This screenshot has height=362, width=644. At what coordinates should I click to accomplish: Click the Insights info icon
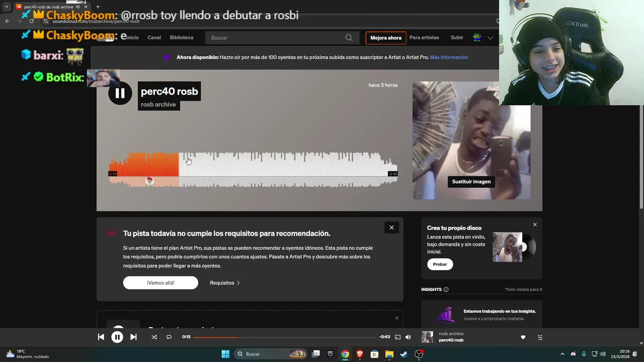click(x=446, y=290)
